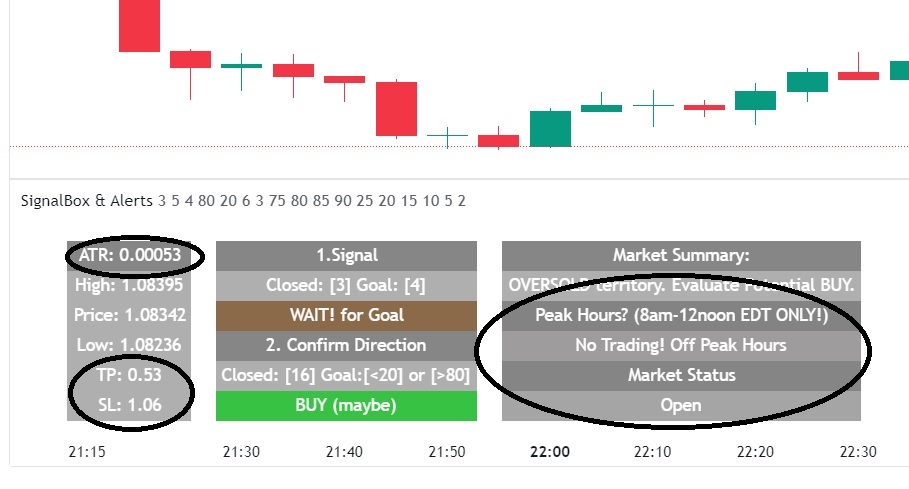Select the Low: 1.08236 cell
The image size is (909, 489).
pyautogui.click(x=128, y=345)
